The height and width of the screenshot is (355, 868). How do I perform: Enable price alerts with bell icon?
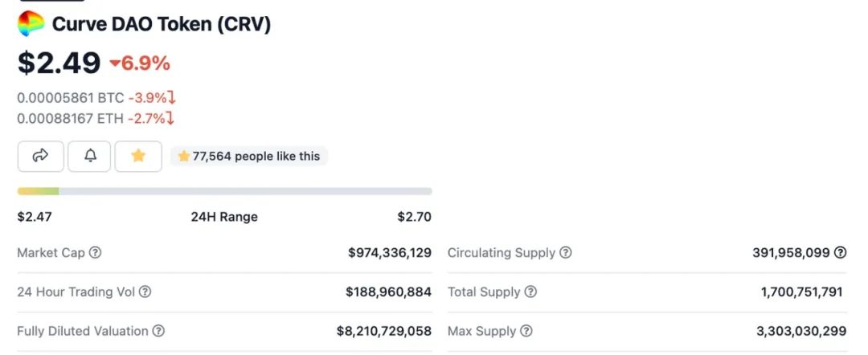(90, 157)
